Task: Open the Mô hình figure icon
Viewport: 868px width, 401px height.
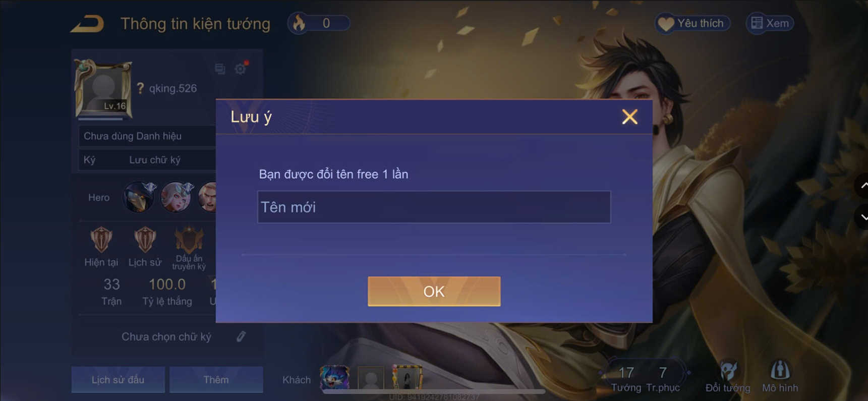Action: 780,370
